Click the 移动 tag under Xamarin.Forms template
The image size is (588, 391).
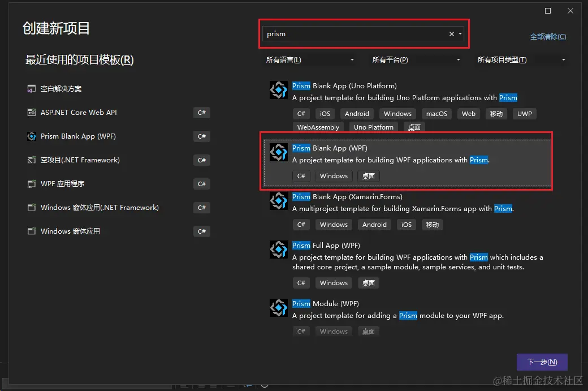(x=432, y=225)
